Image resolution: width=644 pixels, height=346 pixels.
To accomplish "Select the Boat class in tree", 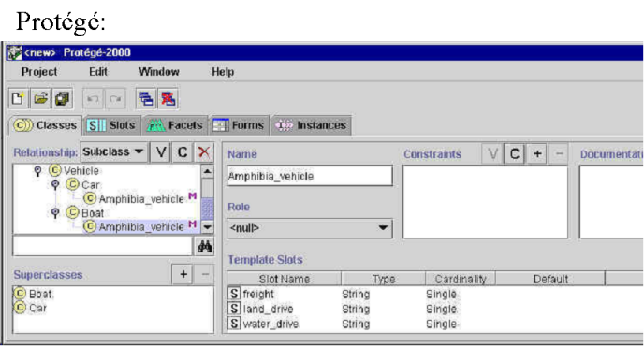I will click(93, 213).
